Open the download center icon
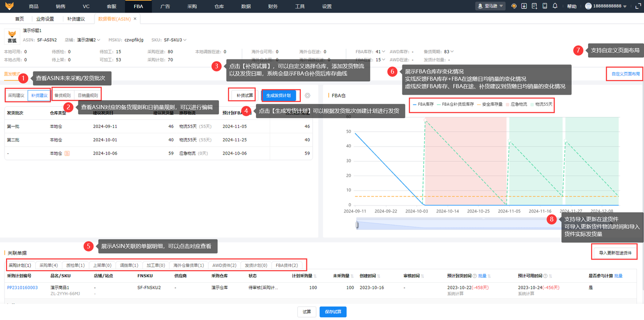 [524, 6]
